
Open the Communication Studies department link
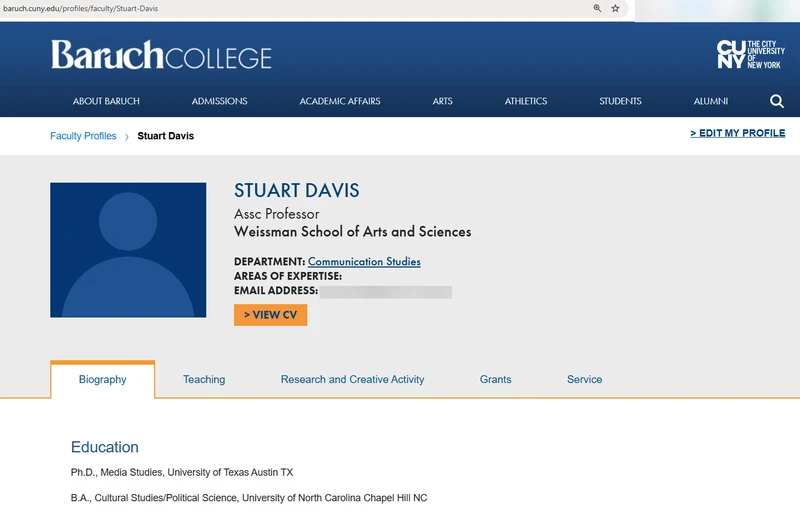pos(364,261)
